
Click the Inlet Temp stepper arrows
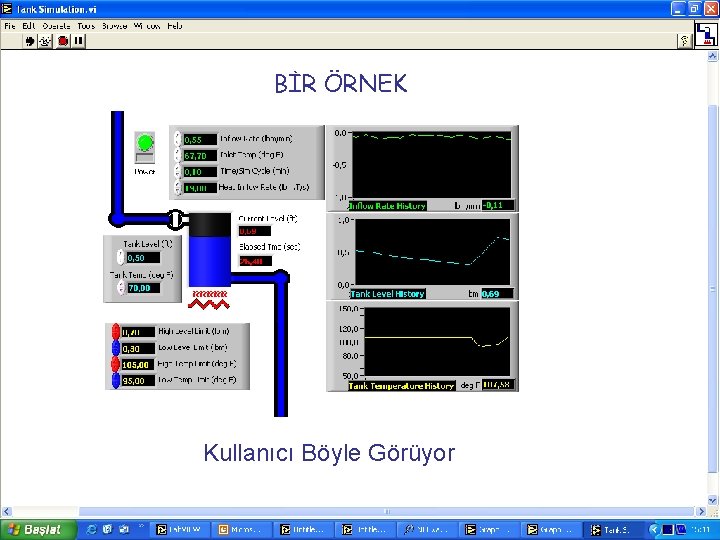[178, 155]
